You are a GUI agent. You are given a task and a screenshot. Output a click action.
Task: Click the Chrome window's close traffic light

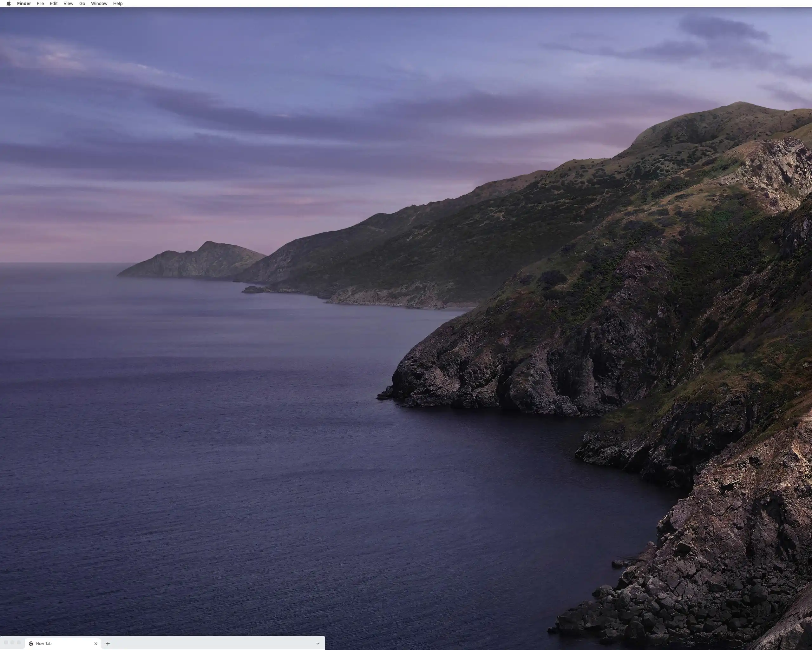coord(6,642)
